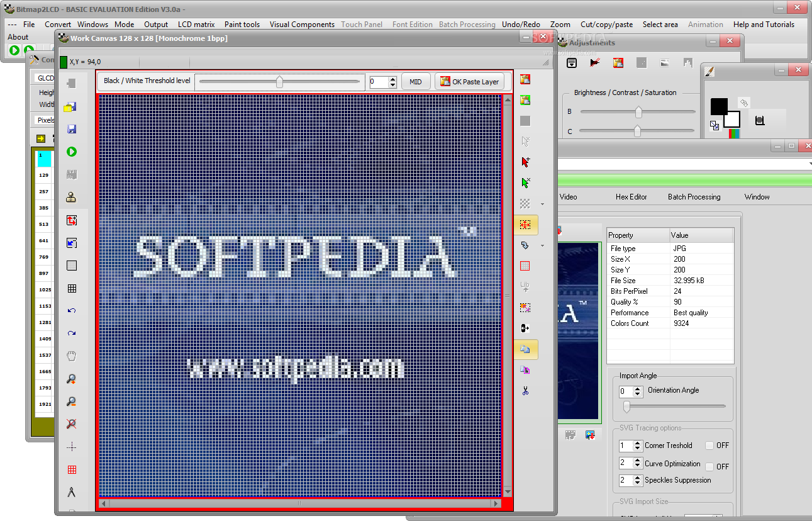
Task: Select the rubber stamp tool icon
Action: pos(72,197)
